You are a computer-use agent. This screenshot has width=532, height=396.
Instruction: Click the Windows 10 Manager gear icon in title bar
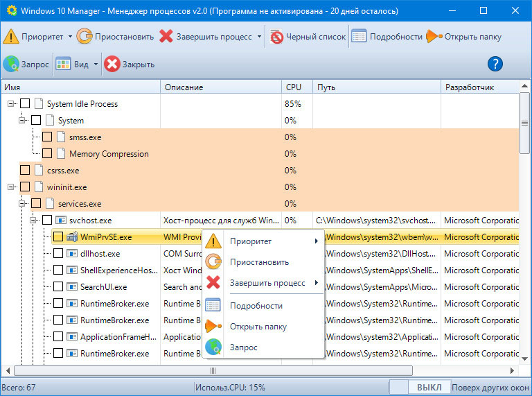[x=12, y=10]
